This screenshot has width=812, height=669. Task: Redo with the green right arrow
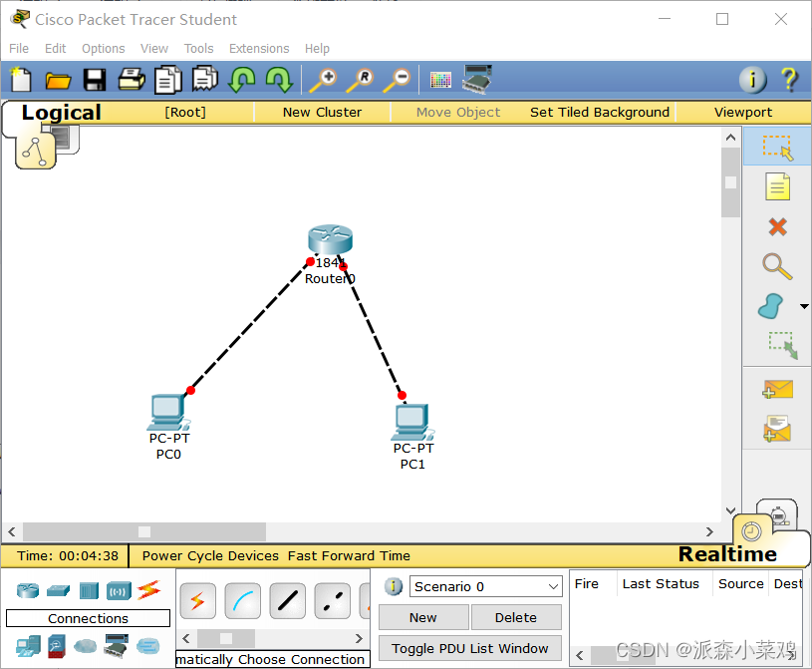pos(279,80)
